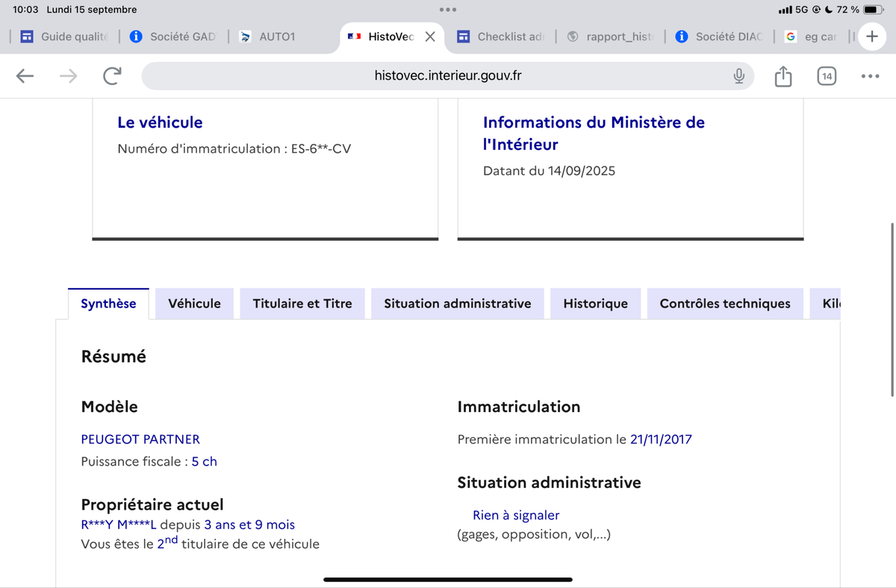Show the 14 open tabs overview
The height and width of the screenshot is (588, 896).
pyautogui.click(x=827, y=75)
